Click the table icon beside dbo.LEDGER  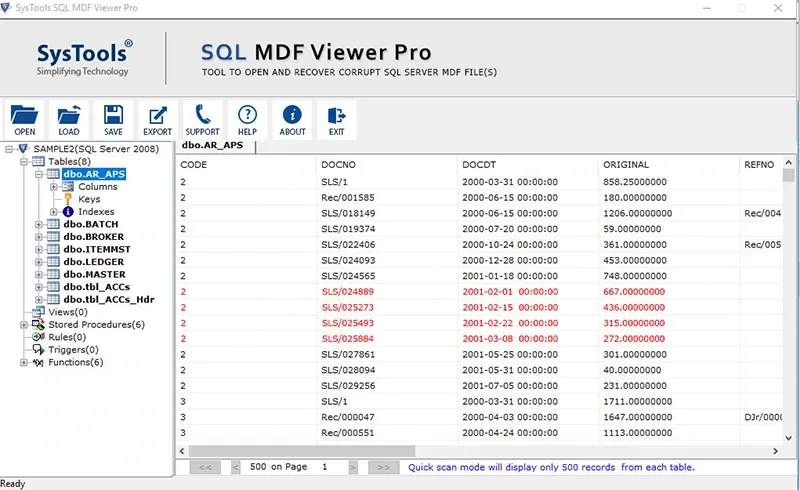point(53,262)
